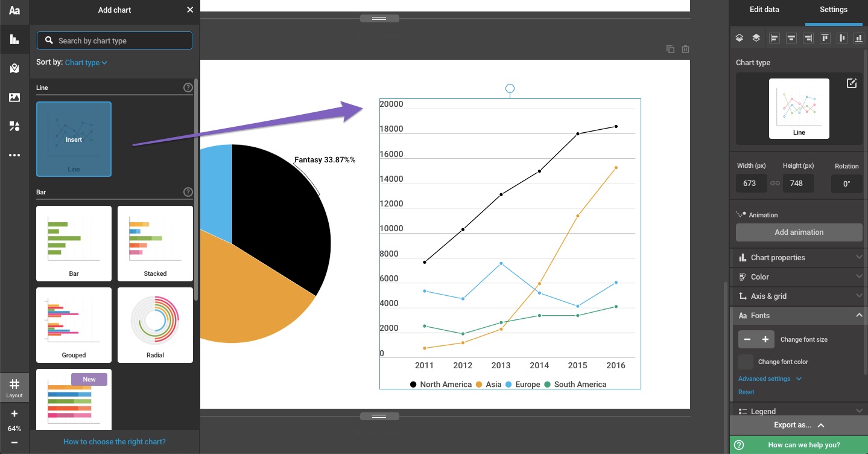Viewport: 868px width, 454px height.
Task: Click the Width (px) field showing 673
Action: pyautogui.click(x=751, y=183)
